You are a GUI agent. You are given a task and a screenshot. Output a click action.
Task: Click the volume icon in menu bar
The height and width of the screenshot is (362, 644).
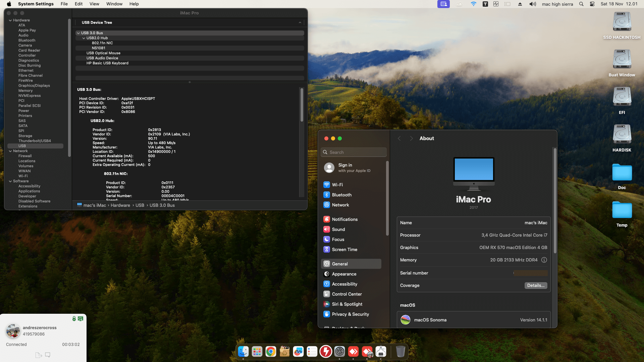click(533, 4)
